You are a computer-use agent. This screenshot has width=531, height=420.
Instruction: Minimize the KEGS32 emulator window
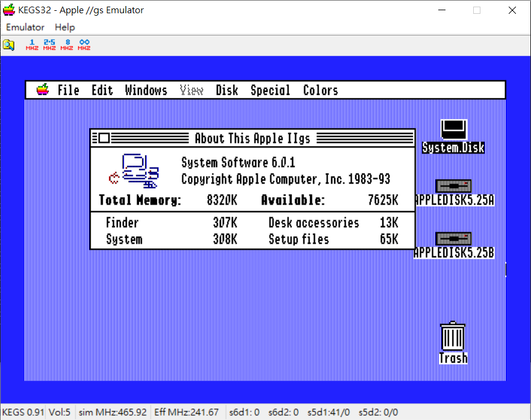442,10
